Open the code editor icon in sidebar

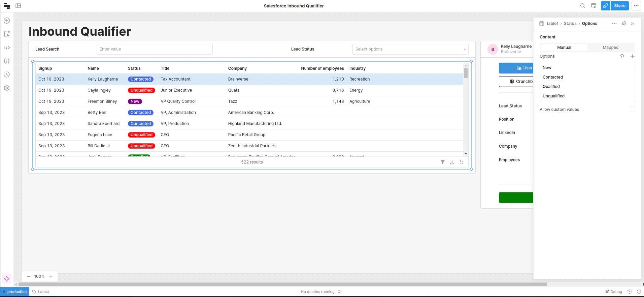tap(7, 48)
